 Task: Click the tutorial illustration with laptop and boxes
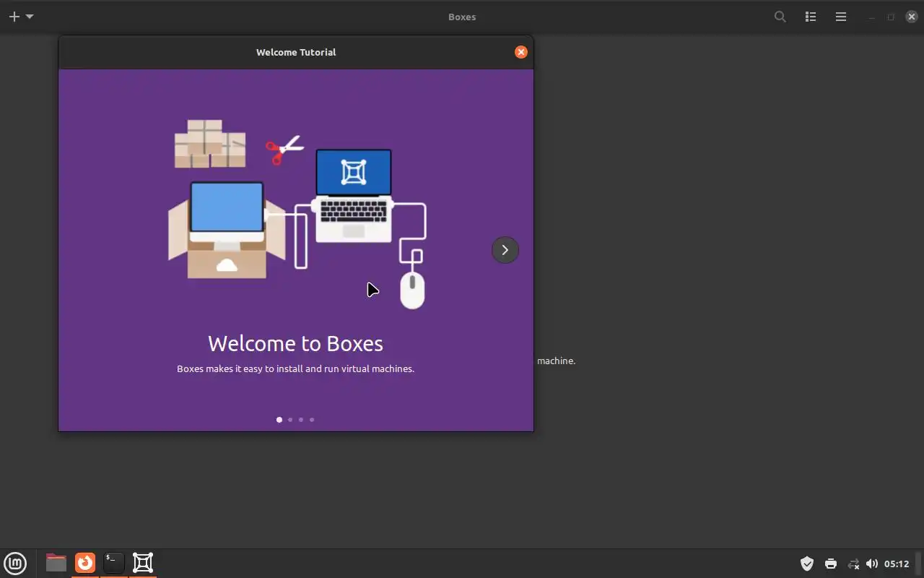coord(297,214)
